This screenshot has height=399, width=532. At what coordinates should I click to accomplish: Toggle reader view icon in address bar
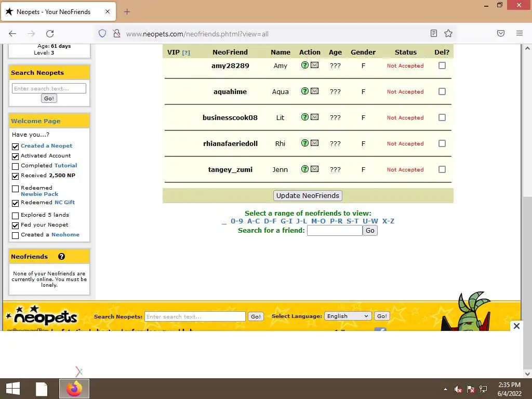click(x=434, y=33)
